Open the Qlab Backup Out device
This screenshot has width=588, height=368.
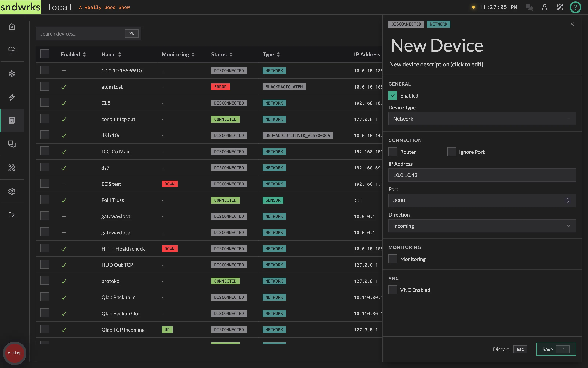point(121,314)
